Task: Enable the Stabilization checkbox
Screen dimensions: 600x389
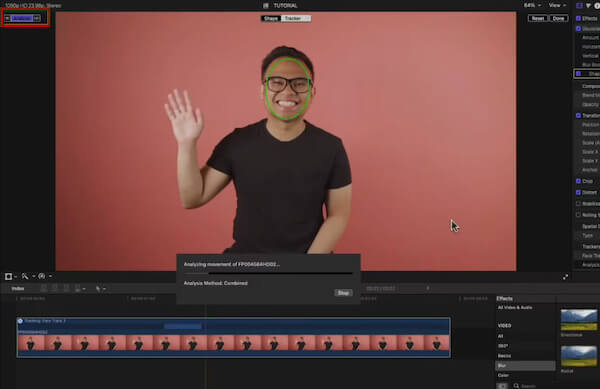Action: coord(578,203)
